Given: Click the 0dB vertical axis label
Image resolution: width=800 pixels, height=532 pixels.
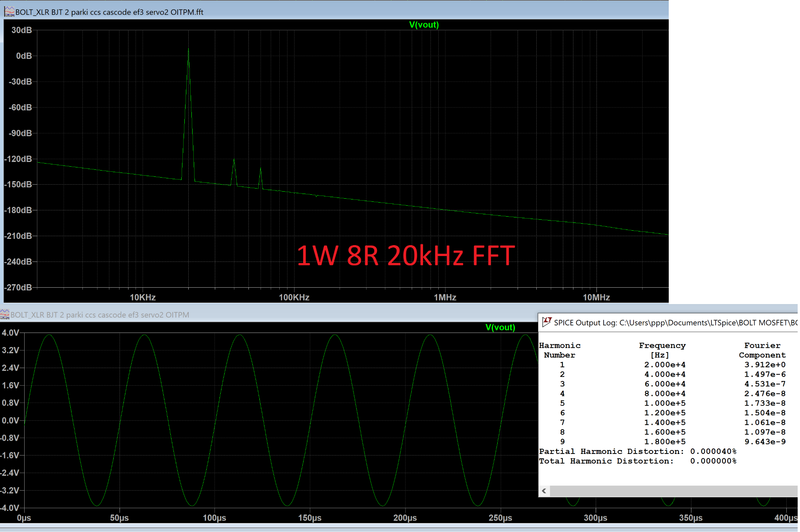Looking at the screenshot, I should coord(24,56).
